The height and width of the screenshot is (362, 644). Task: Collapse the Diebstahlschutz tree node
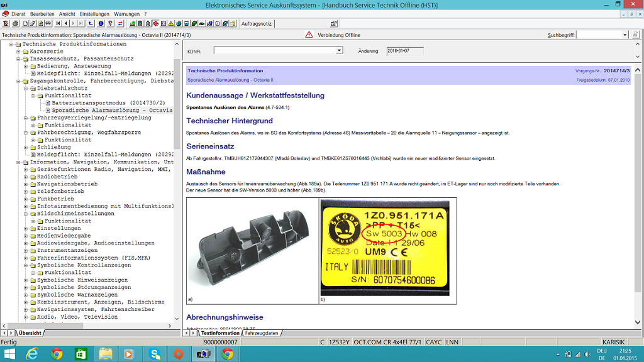(x=26, y=88)
